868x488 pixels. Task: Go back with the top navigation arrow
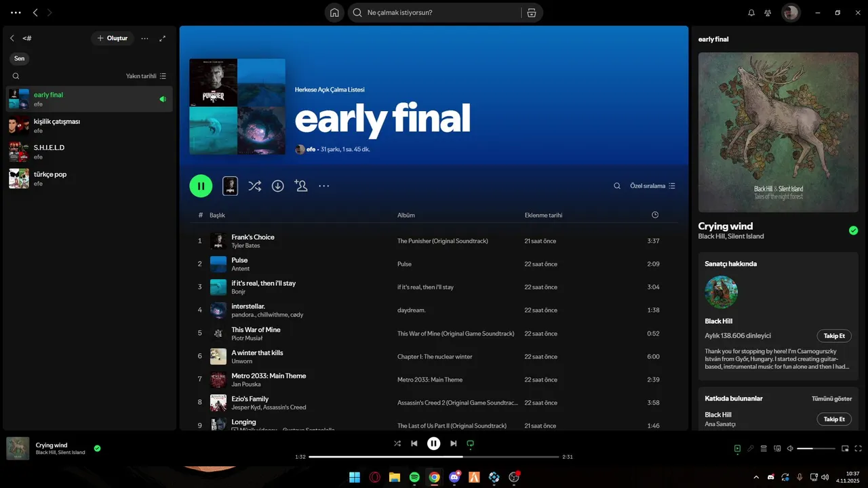pos(35,12)
